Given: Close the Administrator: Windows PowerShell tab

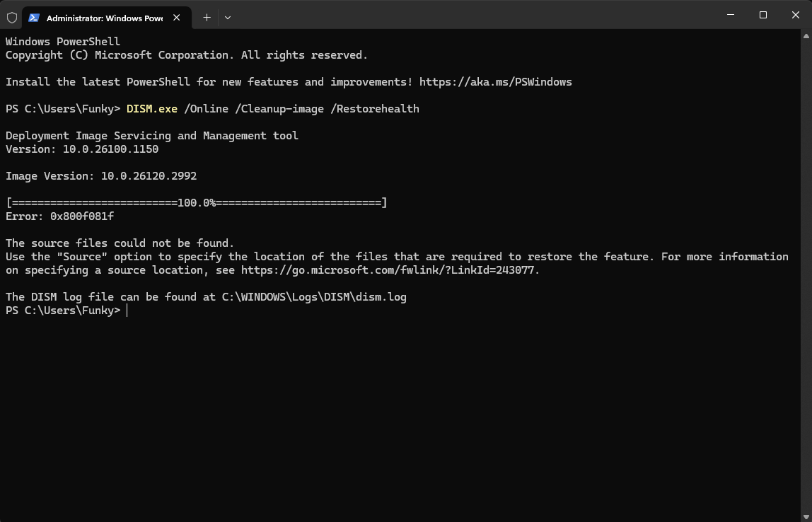Looking at the screenshot, I should point(177,18).
